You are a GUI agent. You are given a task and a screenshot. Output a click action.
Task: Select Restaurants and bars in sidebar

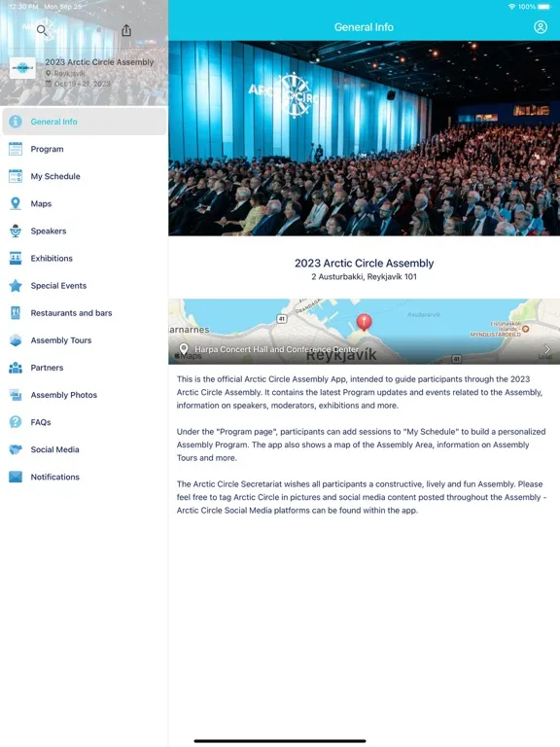coord(85,313)
